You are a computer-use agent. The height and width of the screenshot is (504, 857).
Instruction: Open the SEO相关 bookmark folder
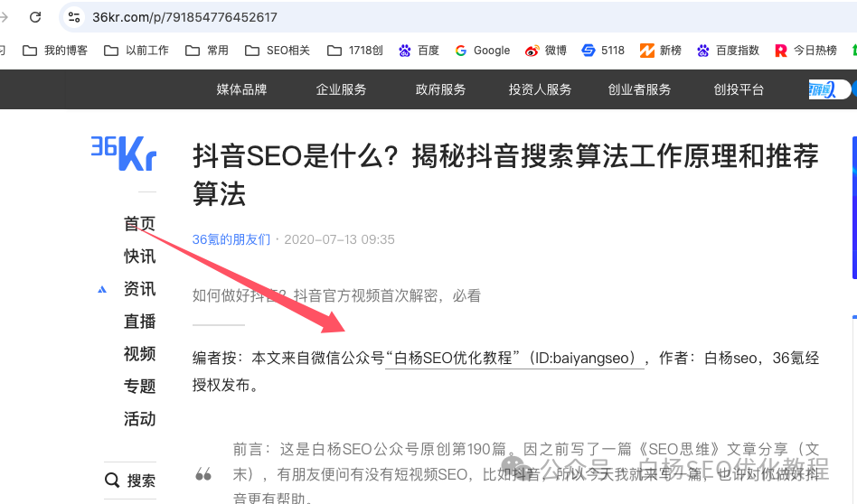(278, 51)
